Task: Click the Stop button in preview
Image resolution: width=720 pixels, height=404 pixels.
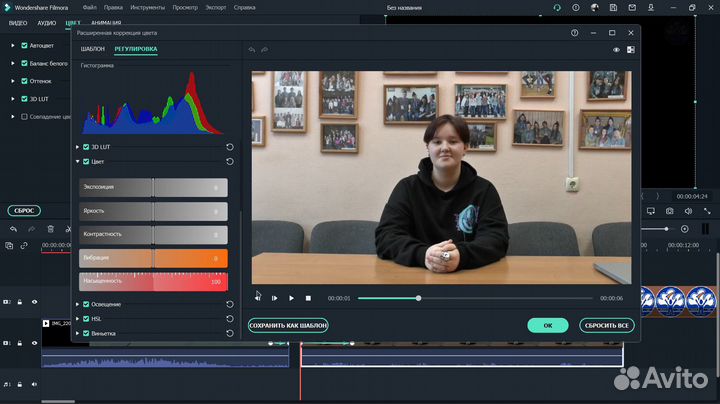Action: tap(308, 298)
